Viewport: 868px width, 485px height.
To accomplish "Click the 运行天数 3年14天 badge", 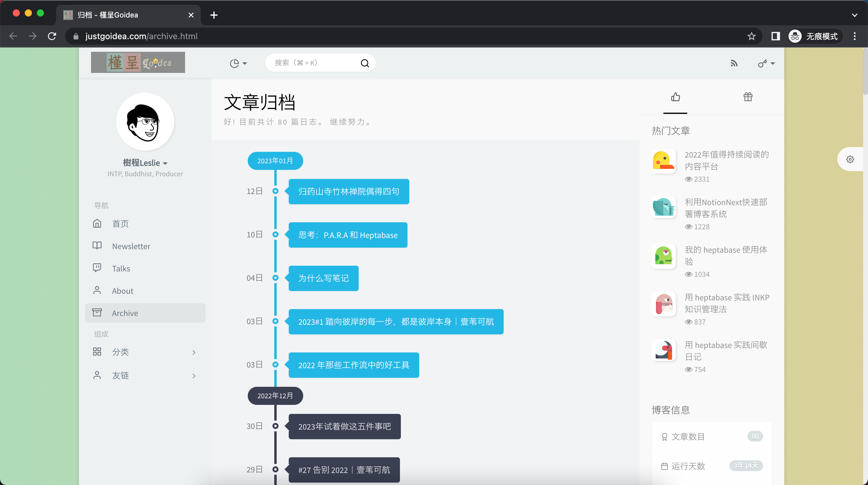I will coord(746,466).
